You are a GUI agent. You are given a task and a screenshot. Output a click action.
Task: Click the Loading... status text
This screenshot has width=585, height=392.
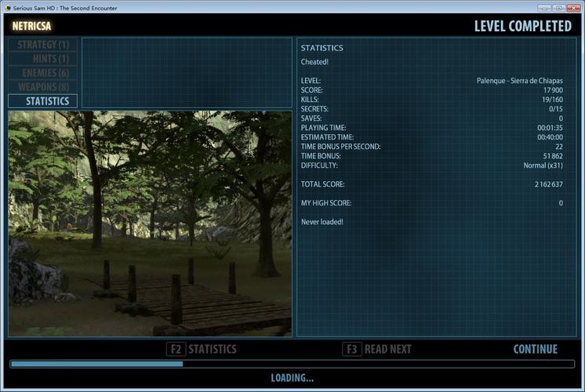292,378
